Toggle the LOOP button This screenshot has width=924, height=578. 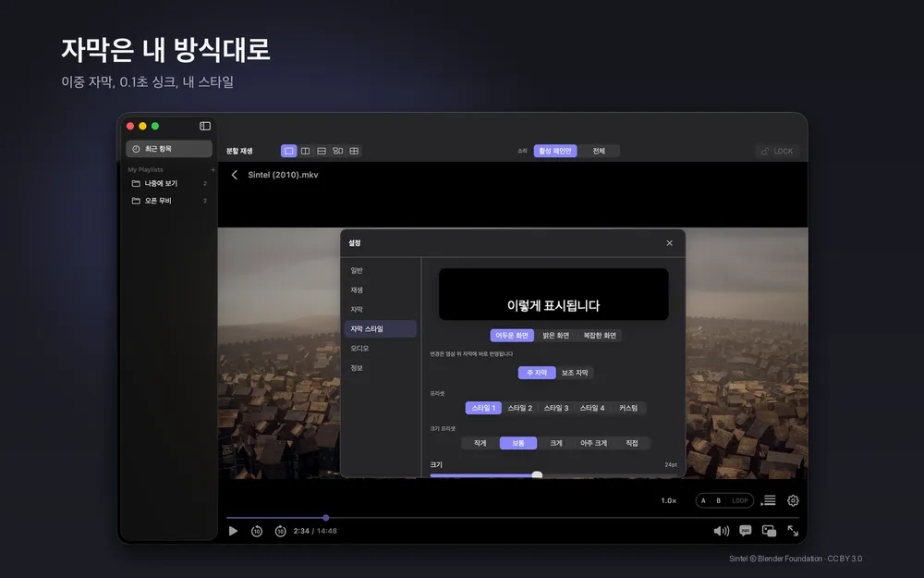(740, 500)
